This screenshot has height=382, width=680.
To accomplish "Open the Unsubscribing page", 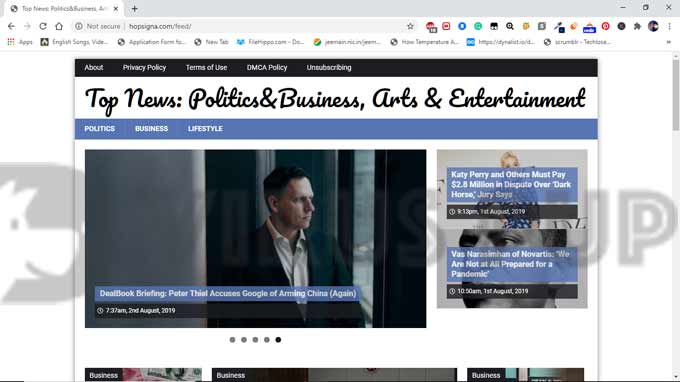I will pyautogui.click(x=329, y=68).
